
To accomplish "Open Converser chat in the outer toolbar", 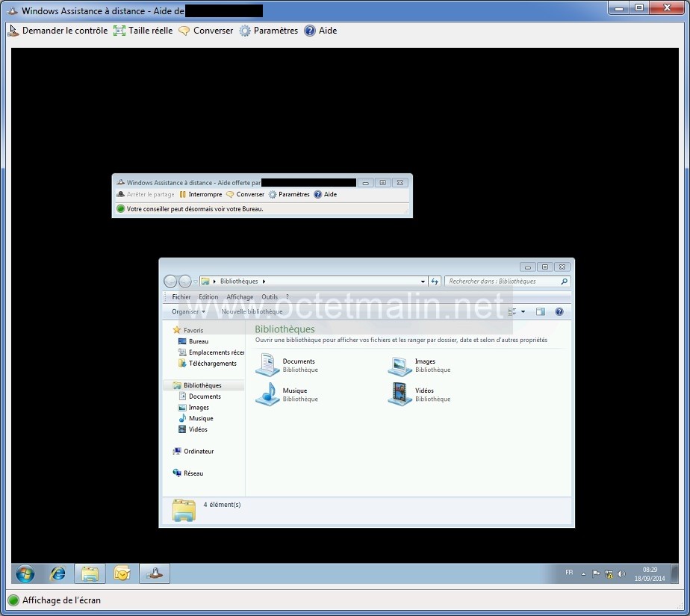I will [x=206, y=31].
